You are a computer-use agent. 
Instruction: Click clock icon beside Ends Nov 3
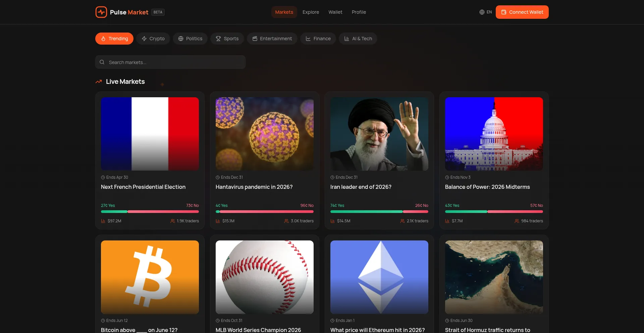coord(447,177)
